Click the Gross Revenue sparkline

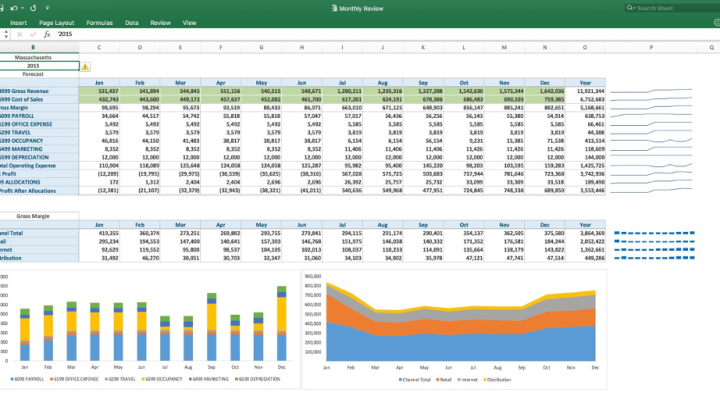[651, 91]
